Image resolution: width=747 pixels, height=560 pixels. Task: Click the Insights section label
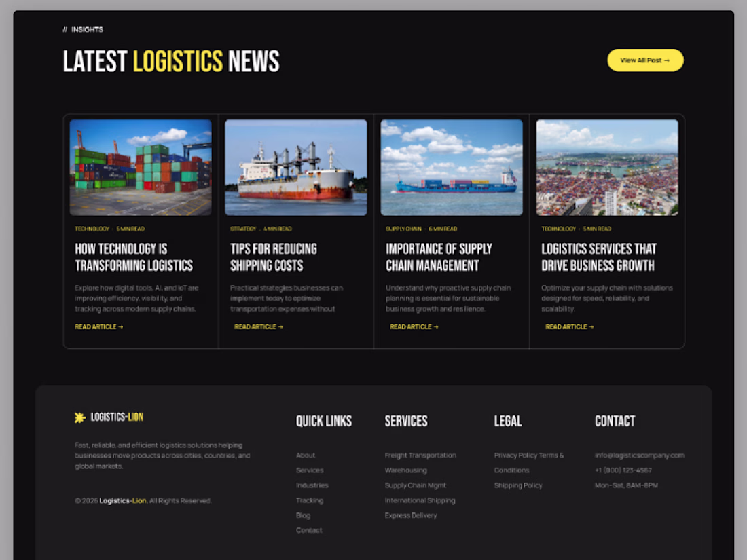pos(83,29)
